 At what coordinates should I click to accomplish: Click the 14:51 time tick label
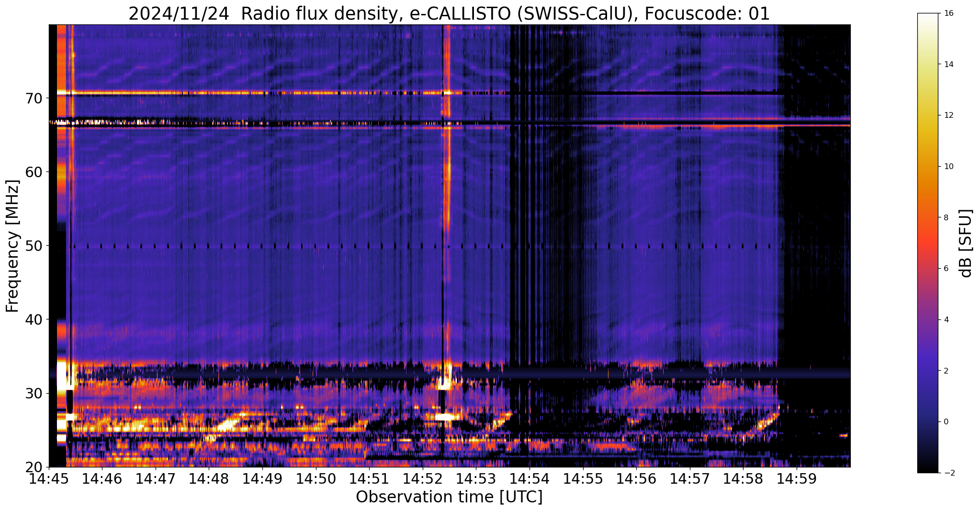pyautogui.click(x=370, y=479)
